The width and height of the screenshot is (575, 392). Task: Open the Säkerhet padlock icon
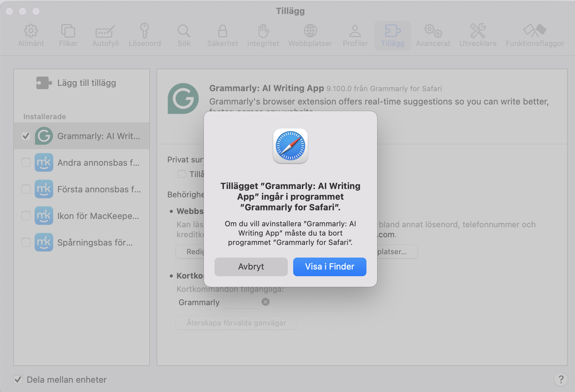(223, 31)
